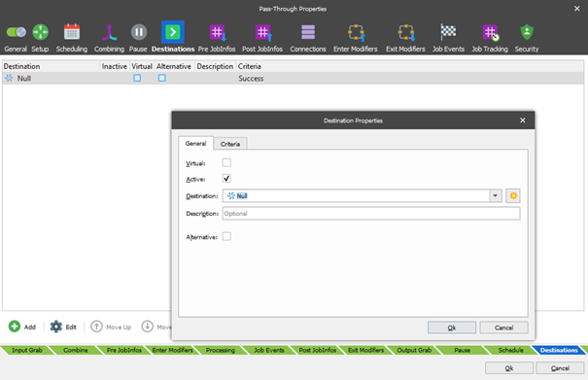This screenshot has width=588, height=380.
Task: Click Cancel in Pass-Through Properties window
Action: coord(560,368)
